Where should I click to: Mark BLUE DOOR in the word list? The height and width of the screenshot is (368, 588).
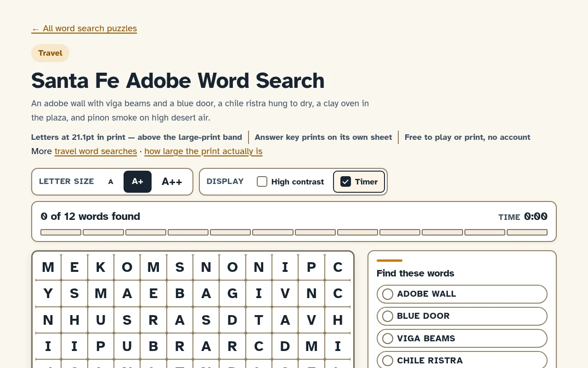click(462, 316)
